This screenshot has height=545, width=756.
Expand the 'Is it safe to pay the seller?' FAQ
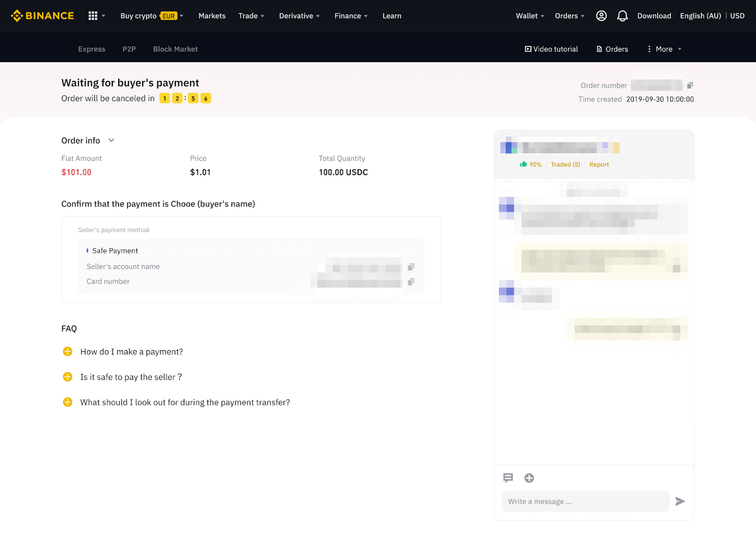(x=67, y=377)
